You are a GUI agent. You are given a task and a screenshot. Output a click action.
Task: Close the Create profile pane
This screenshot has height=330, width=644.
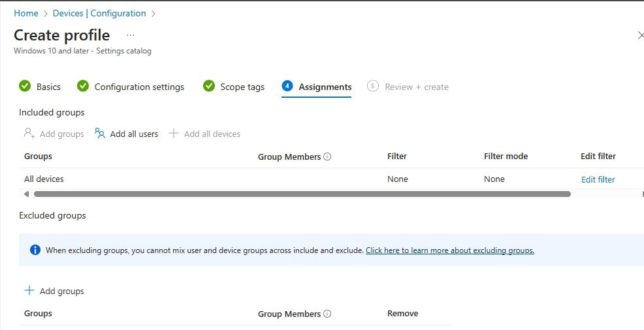tap(640, 35)
